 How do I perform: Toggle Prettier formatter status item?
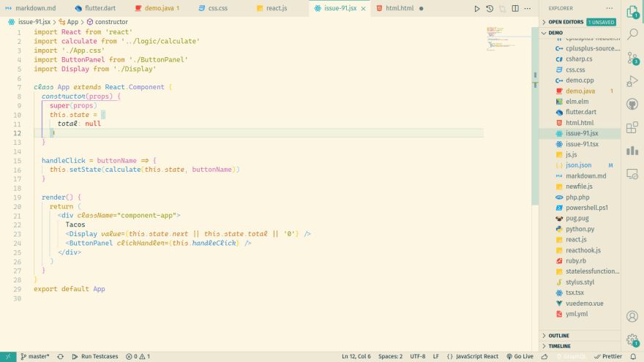click(608, 357)
